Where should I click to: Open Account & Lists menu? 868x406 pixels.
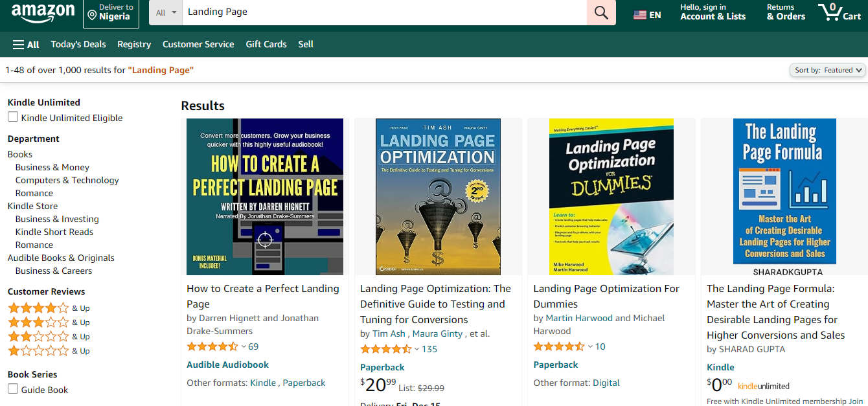tap(713, 12)
